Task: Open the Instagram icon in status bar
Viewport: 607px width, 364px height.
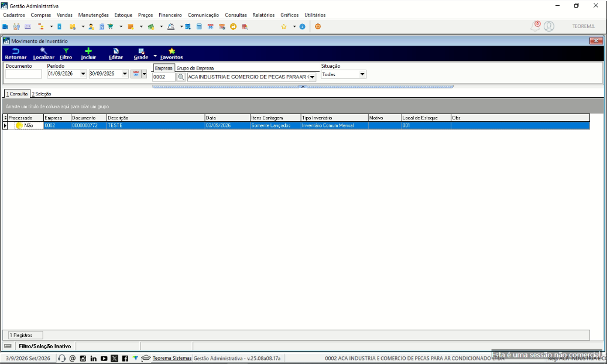Action: pyautogui.click(x=83, y=359)
